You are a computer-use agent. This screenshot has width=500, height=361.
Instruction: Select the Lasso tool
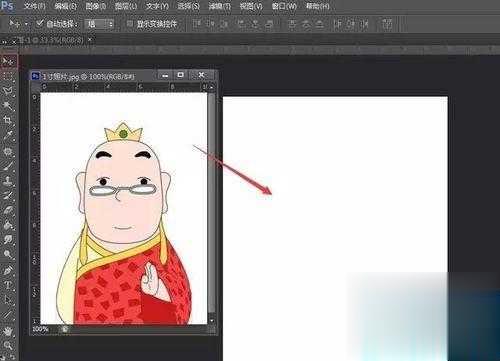[8, 91]
